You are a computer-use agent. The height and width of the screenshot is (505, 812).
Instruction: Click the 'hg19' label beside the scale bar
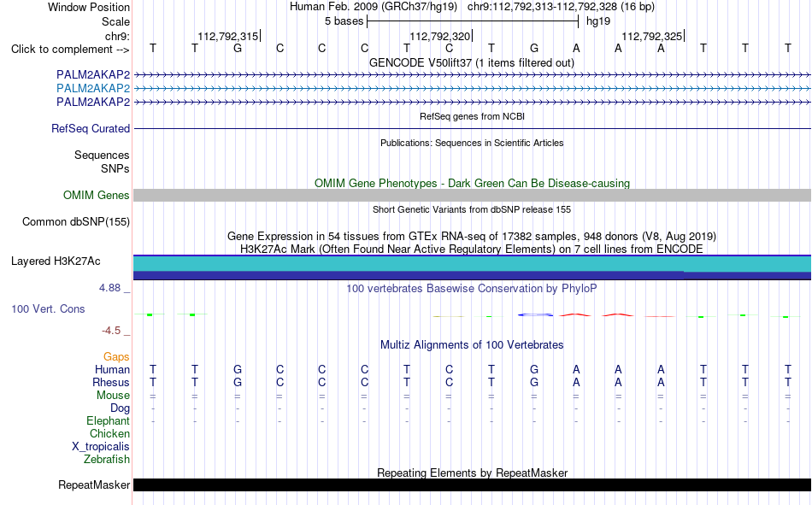[x=598, y=21]
